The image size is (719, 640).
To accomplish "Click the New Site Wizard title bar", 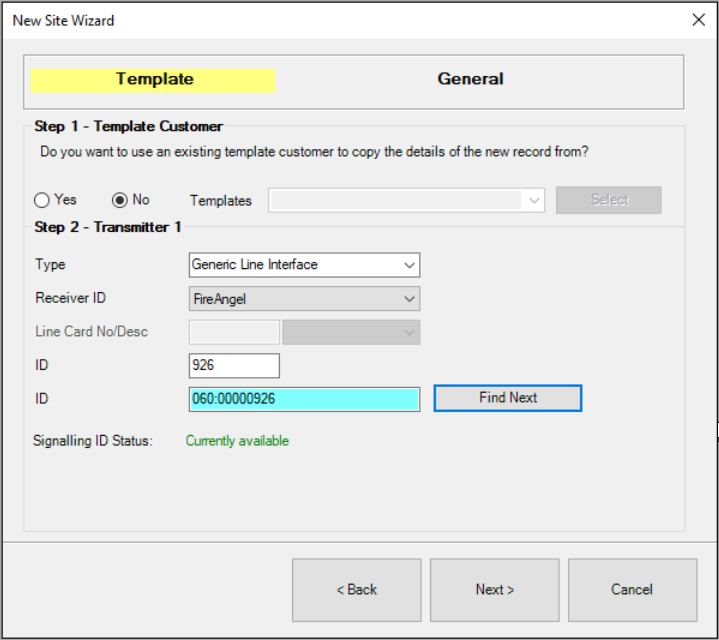I will click(x=300, y=20).
